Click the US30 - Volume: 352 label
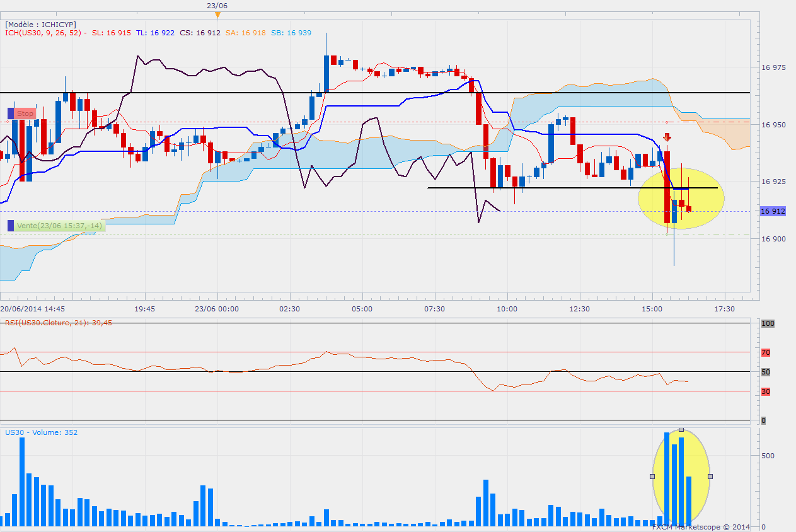 tap(41, 432)
